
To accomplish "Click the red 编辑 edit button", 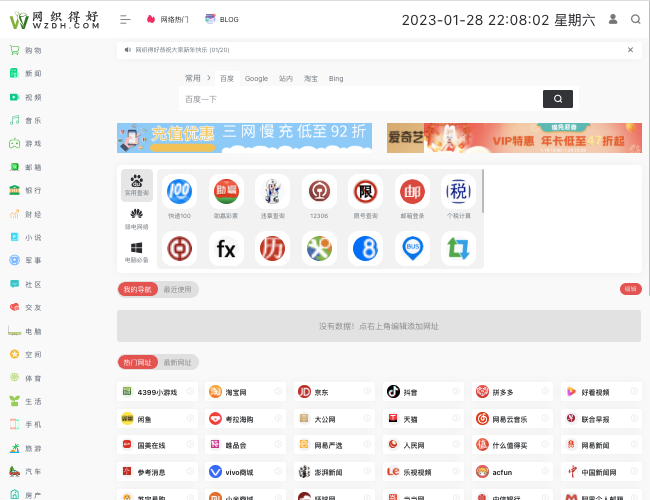I will pyautogui.click(x=631, y=289).
